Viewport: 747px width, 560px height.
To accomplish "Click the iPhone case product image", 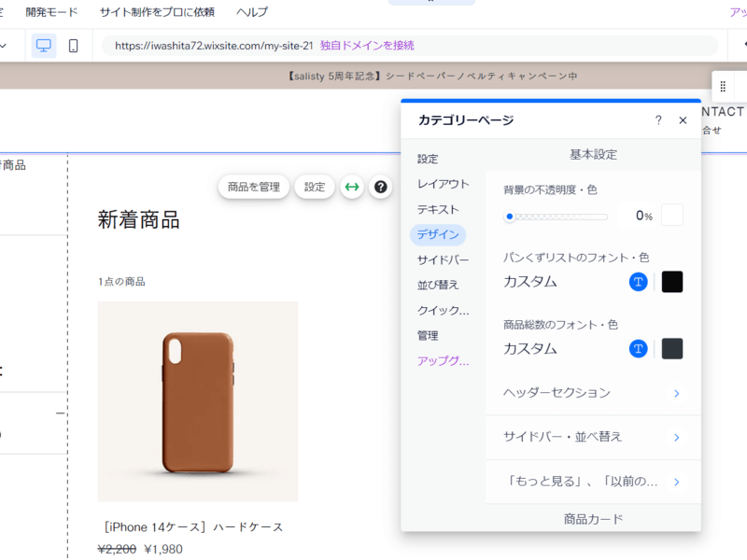I will 198,401.
